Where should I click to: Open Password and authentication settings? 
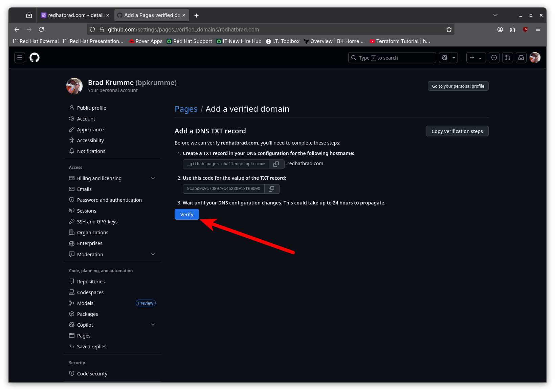coord(112,200)
